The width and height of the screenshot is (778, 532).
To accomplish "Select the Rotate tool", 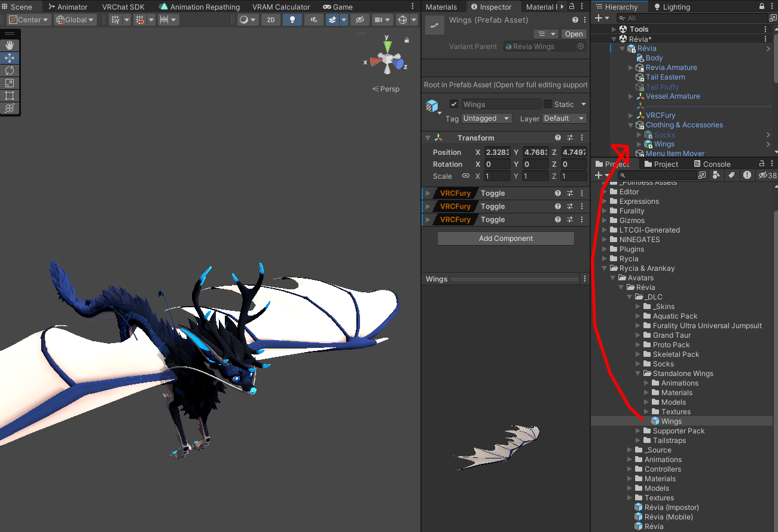I will [x=10, y=71].
